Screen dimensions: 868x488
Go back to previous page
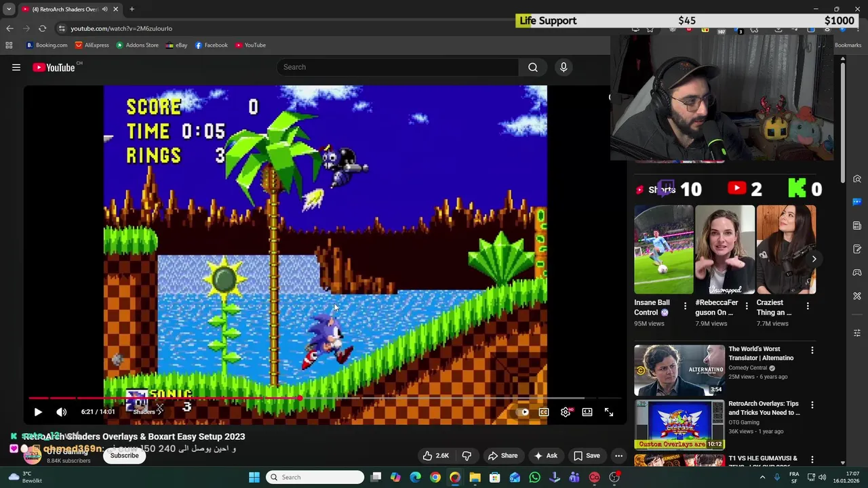coord(9,28)
